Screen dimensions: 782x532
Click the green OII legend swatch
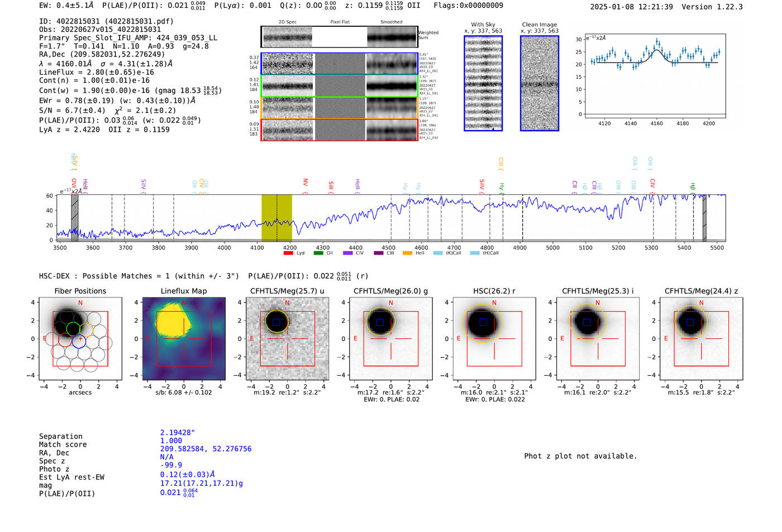coord(318,253)
